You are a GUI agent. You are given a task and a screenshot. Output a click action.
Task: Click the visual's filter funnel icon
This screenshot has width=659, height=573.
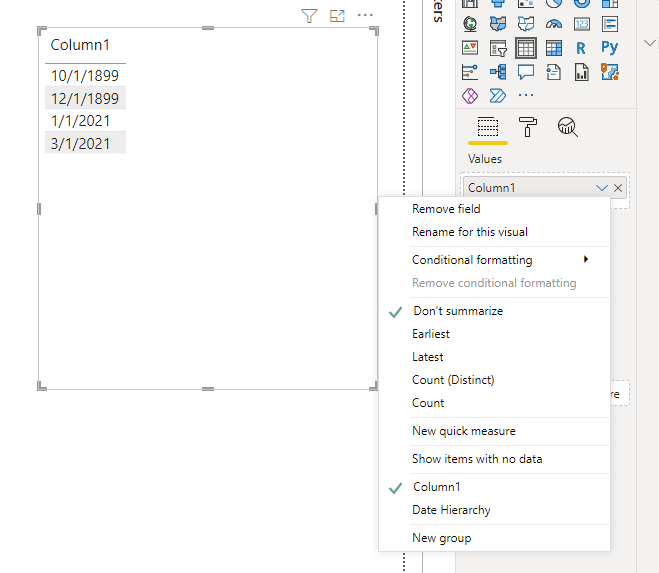[x=309, y=16]
